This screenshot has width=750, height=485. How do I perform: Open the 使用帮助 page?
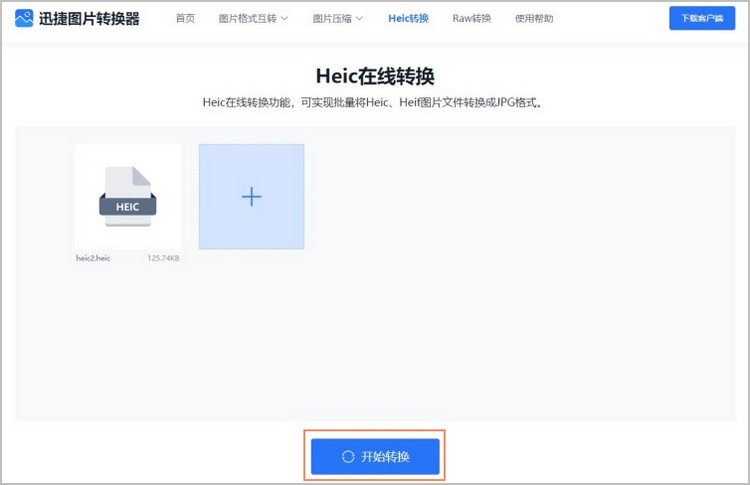pyautogui.click(x=533, y=18)
